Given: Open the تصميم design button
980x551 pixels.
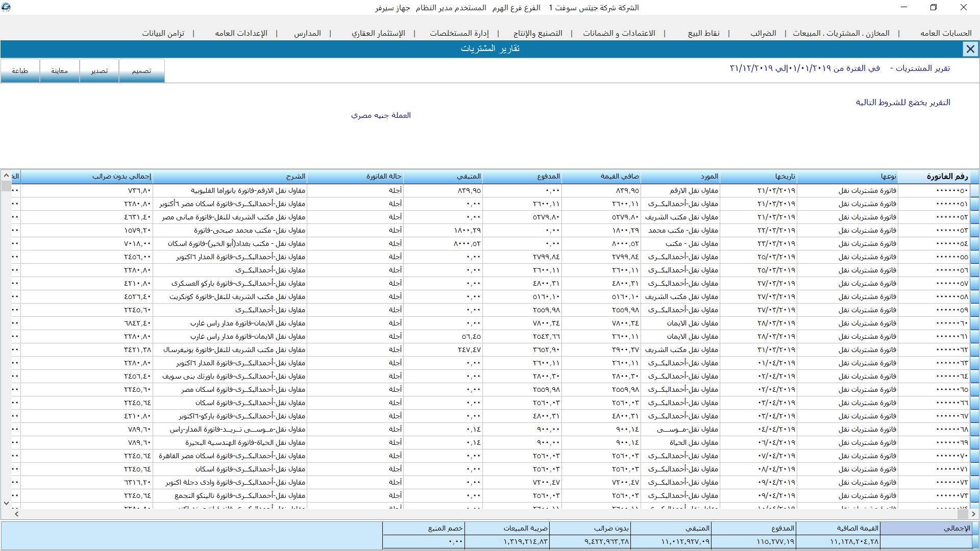Looking at the screenshot, I should click(141, 70).
